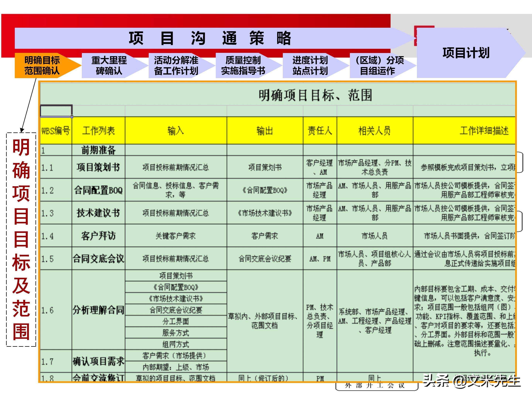Click the vertical 明确项目目标及范围 dashed box
The width and height of the screenshot is (532, 399).
[21, 240]
